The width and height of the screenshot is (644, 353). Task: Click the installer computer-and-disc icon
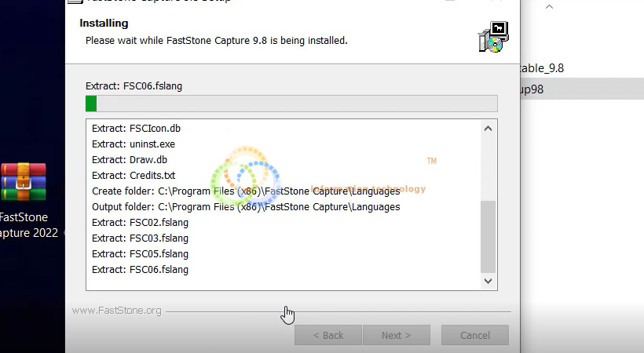tap(493, 37)
